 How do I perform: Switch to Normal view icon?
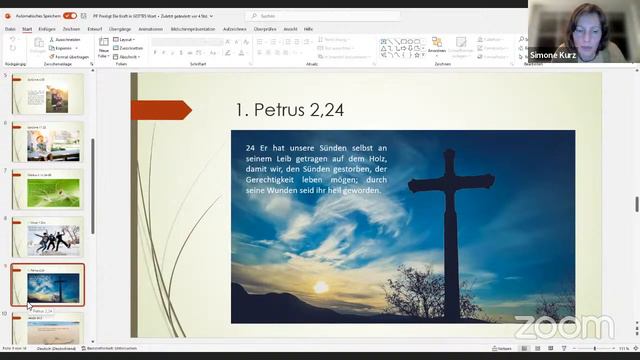[x=524, y=349]
